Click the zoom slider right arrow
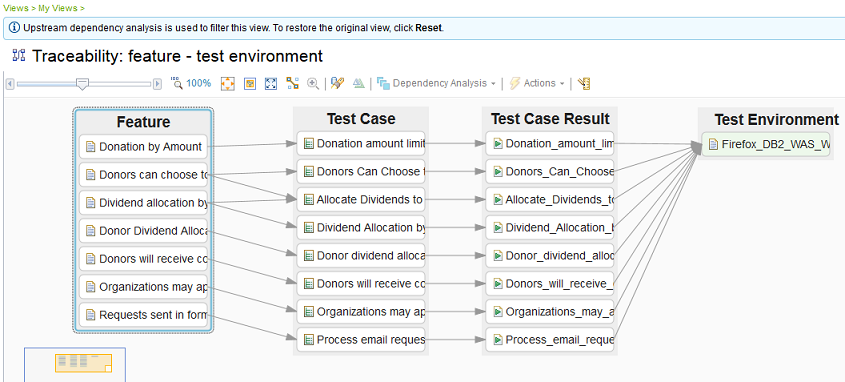Screen dimensions: 845x382 157,84
